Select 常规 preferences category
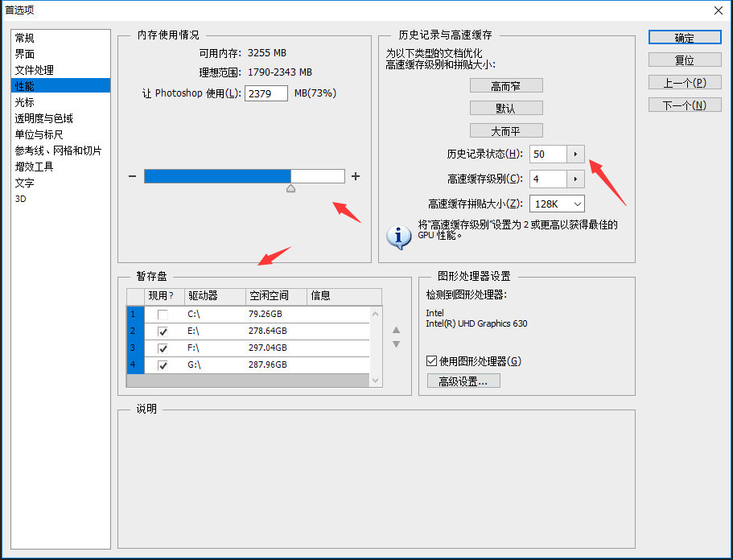 pyautogui.click(x=61, y=38)
